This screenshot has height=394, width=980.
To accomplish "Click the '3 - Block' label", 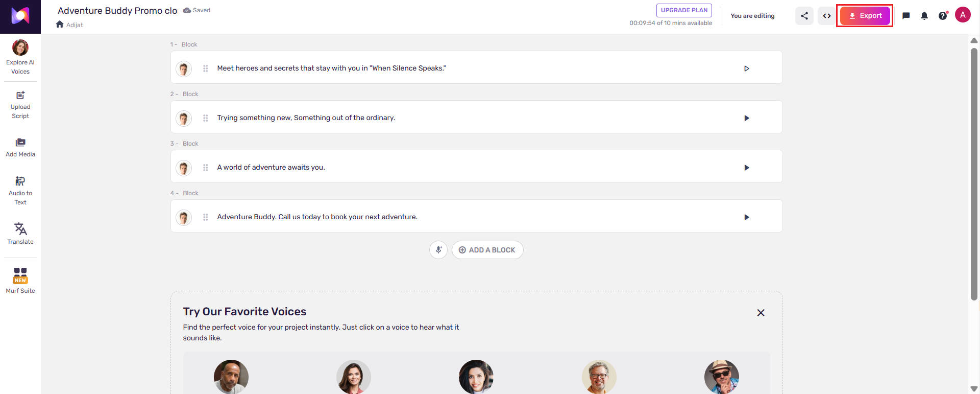I will 184,144.
